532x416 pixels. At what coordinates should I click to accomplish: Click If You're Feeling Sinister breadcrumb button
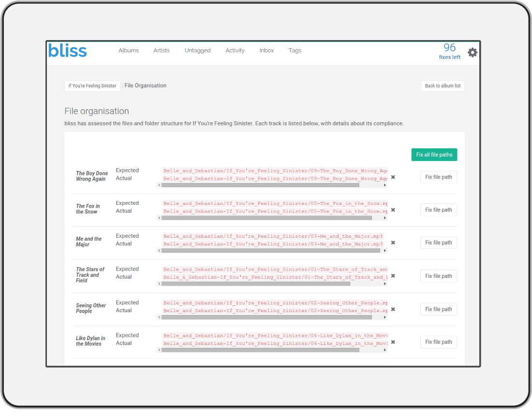click(x=92, y=86)
